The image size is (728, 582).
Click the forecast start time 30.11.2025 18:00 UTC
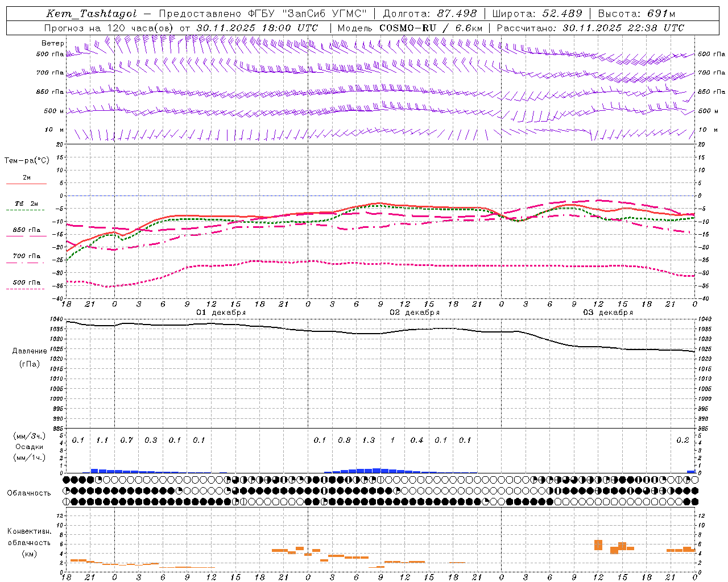click(x=257, y=28)
